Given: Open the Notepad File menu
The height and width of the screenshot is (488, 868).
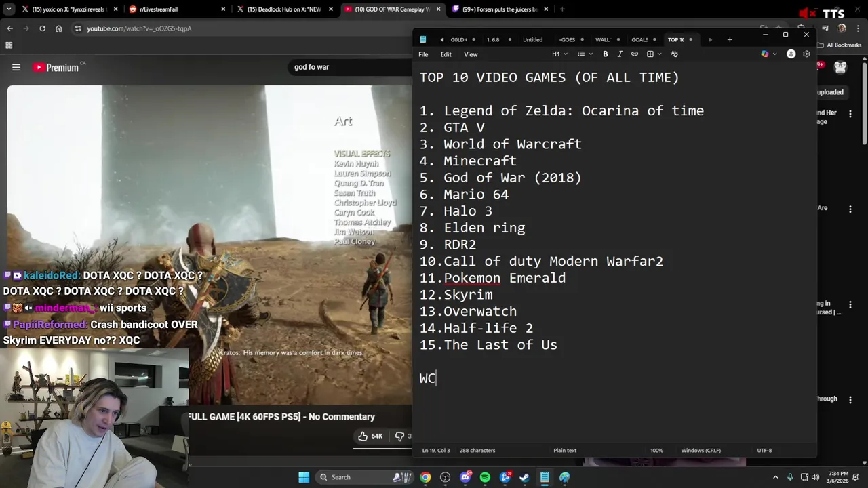Looking at the screenshot, I should (x=423, y=54).
